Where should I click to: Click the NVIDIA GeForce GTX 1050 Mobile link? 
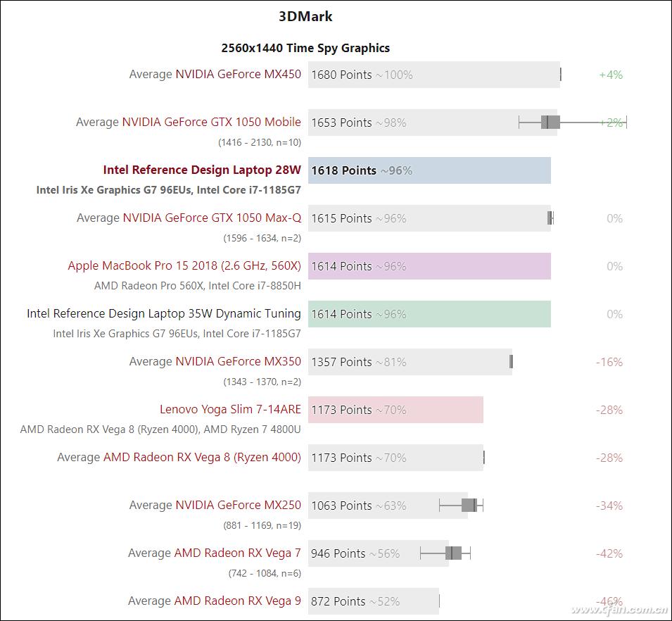coord(211,122)
